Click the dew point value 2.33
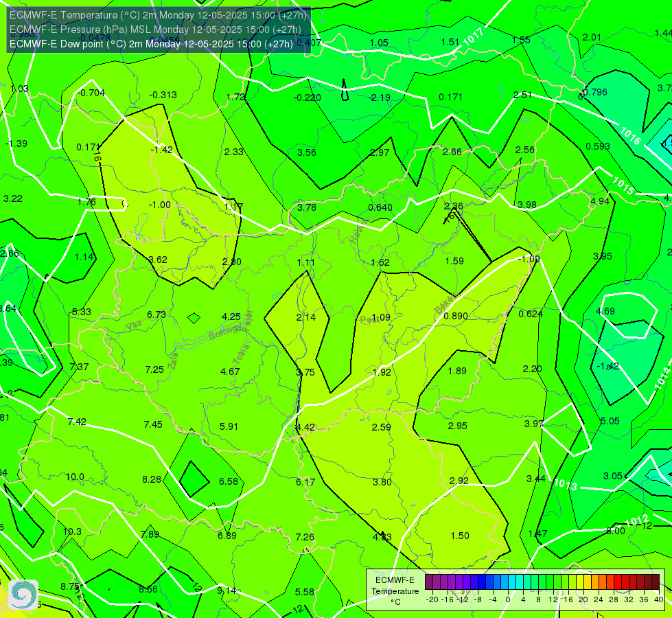Viewport: 672px width, 618px height. click(234, 152)
